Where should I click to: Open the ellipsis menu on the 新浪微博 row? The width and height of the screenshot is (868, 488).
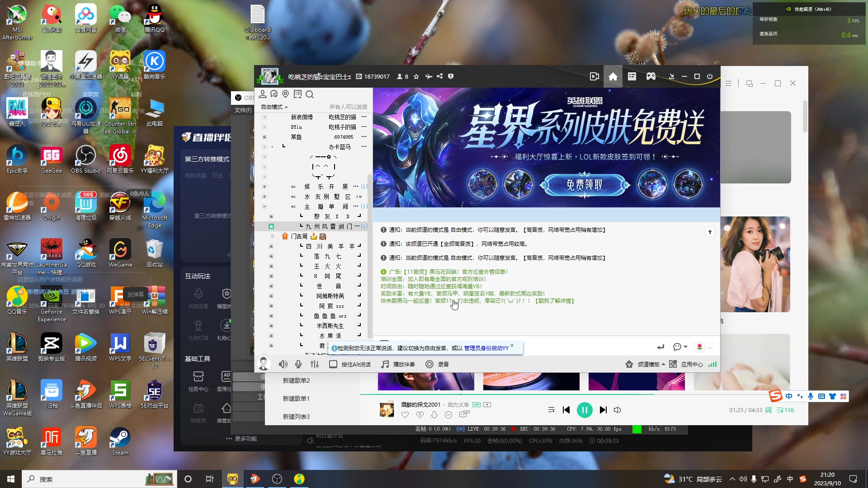click(363, 117)
